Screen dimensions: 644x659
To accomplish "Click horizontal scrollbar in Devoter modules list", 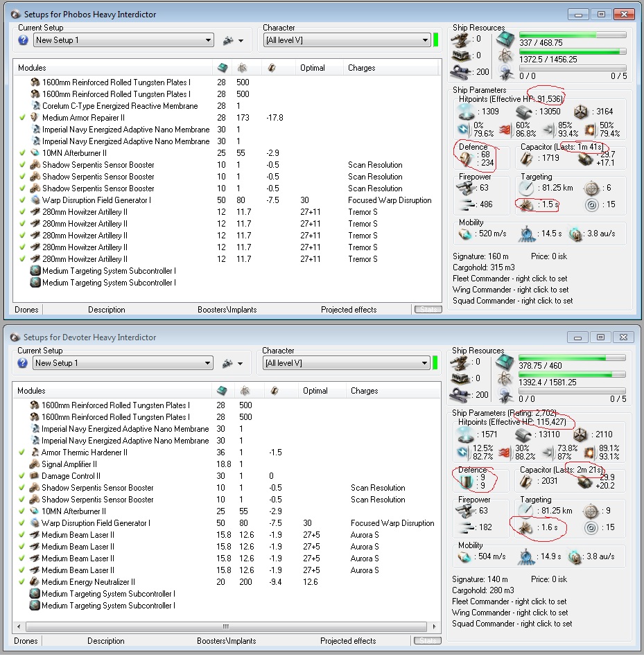I will click(x=226, y=626).
